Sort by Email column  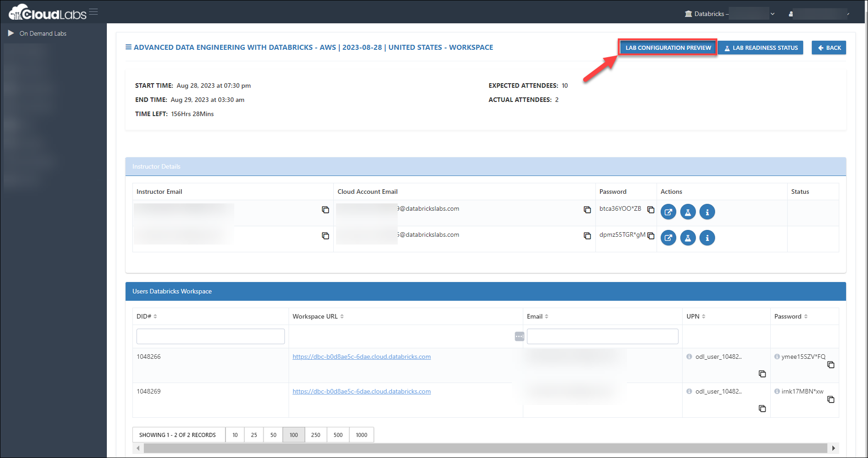tap(547, 316)
